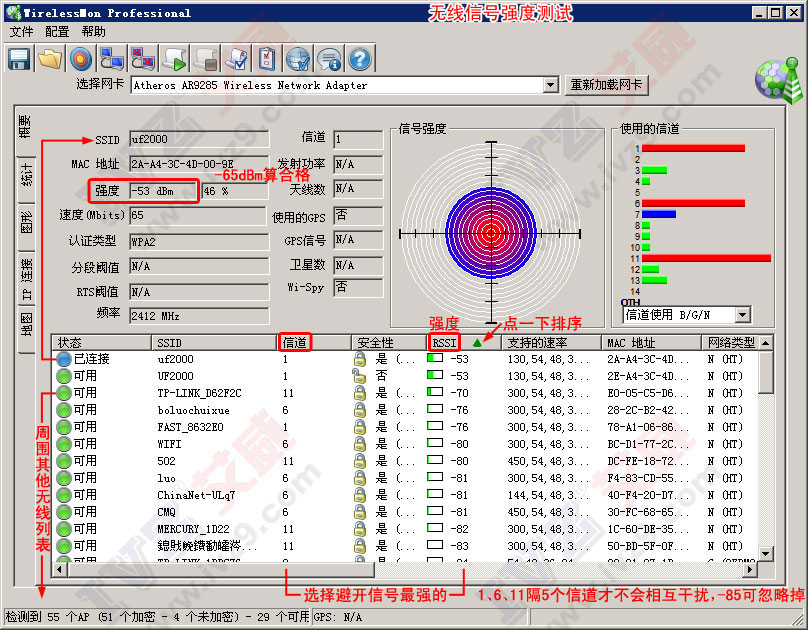Open the 信道使用 B/G/N dropdown
Screen dimensions: 808x630
click(741, 315)
